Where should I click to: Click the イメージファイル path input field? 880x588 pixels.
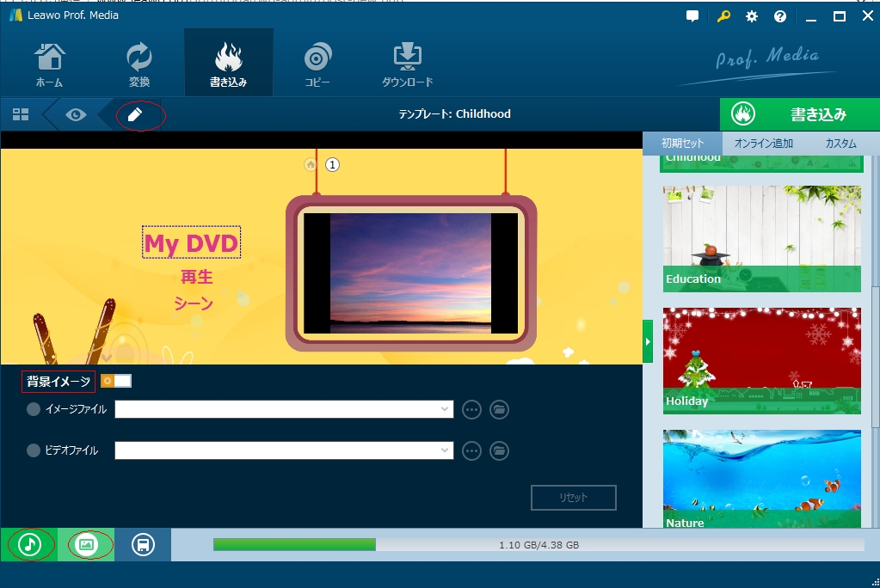point(284,409)
